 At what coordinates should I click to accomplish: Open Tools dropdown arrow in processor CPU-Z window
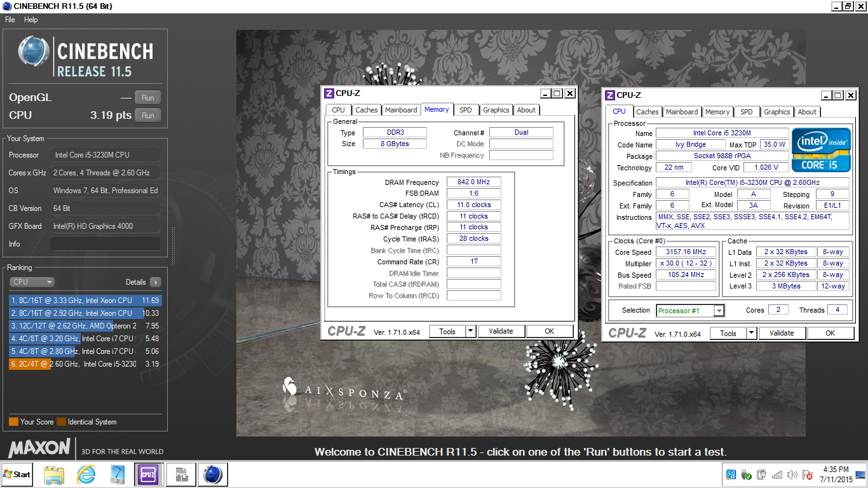point(751,333)
